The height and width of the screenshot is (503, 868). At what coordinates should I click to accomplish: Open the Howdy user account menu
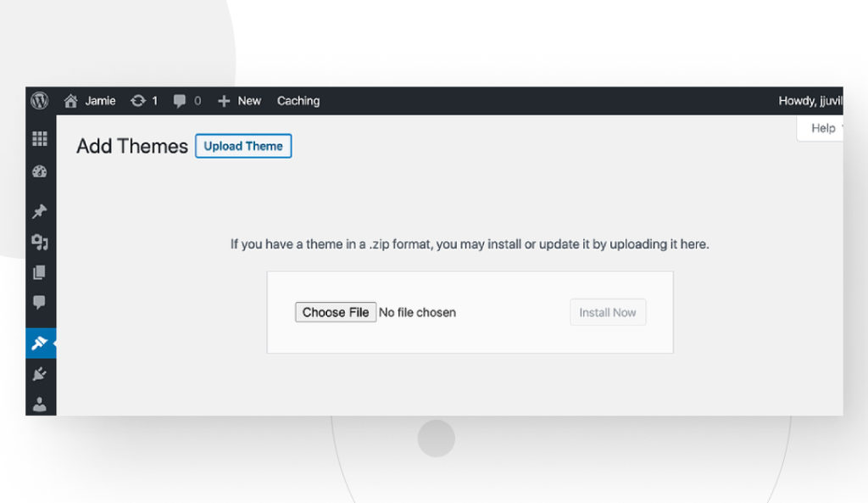click(810, 101)
